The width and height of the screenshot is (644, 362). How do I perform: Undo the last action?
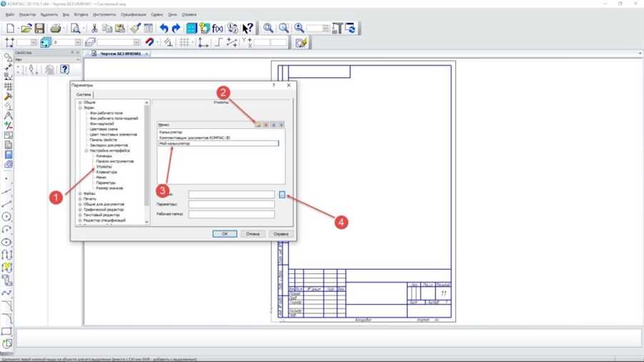tap(165, 29)
